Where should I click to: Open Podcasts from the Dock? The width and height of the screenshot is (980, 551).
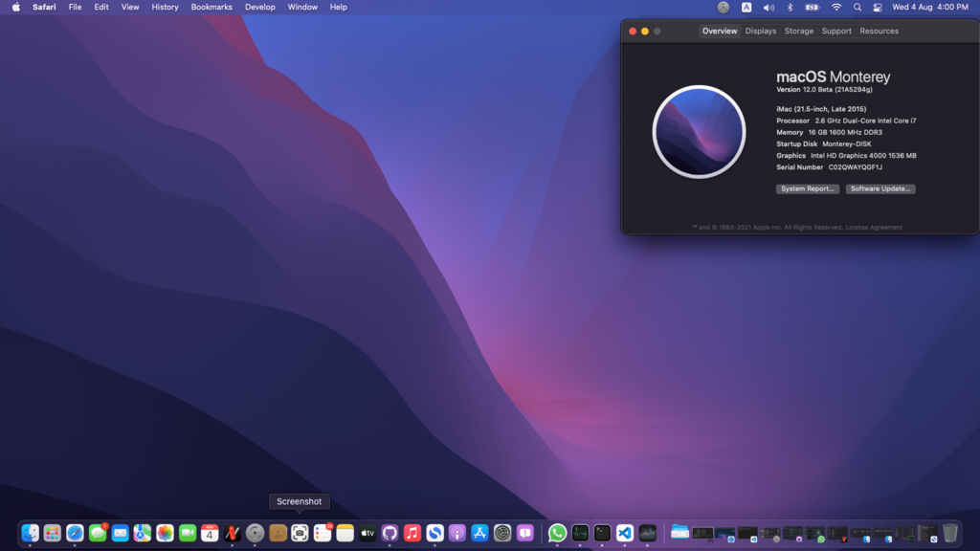tap(457, 533)
